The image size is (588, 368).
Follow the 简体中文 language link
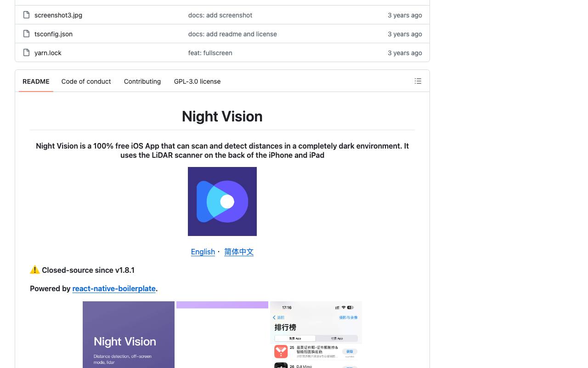click(239, 252)
